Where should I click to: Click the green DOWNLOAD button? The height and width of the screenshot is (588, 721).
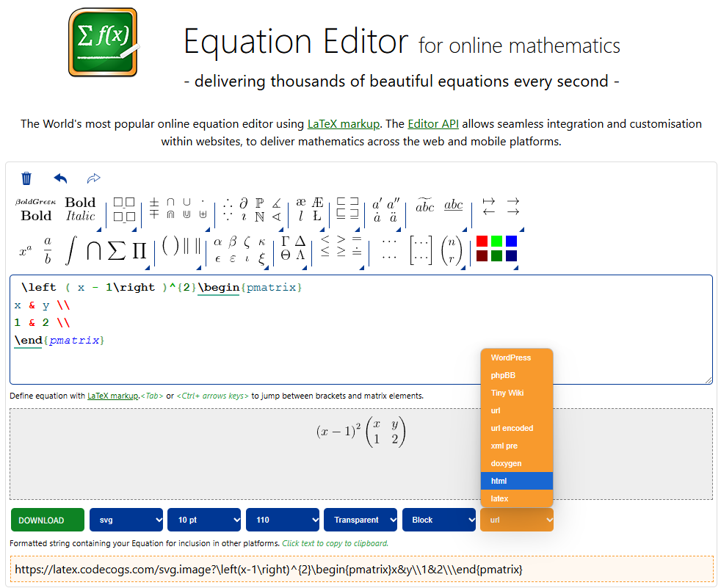tap(48, 520)
